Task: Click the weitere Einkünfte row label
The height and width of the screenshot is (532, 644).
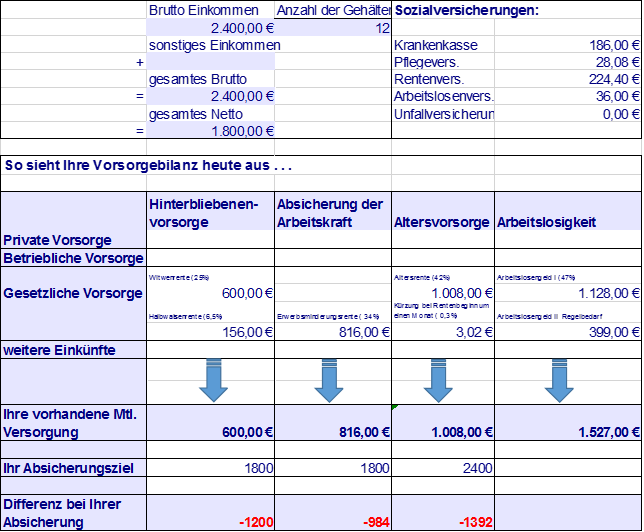Action: point(59,350)
